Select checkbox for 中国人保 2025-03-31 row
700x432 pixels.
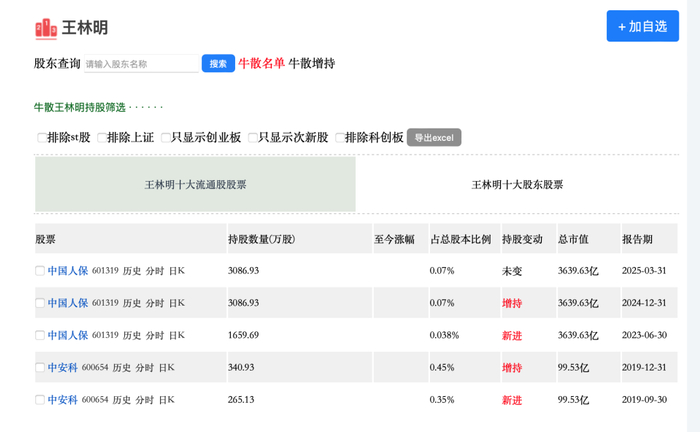pos(40,271)
